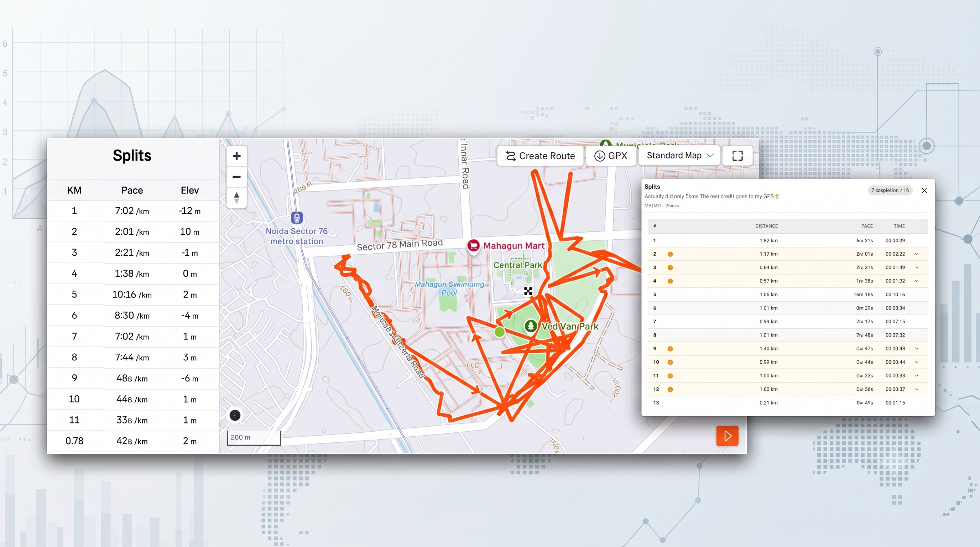The height and width of the screenshot is (547, 980).
Task: Click the Mahagun Swimming Pool label
Action: tap(449, 288)
